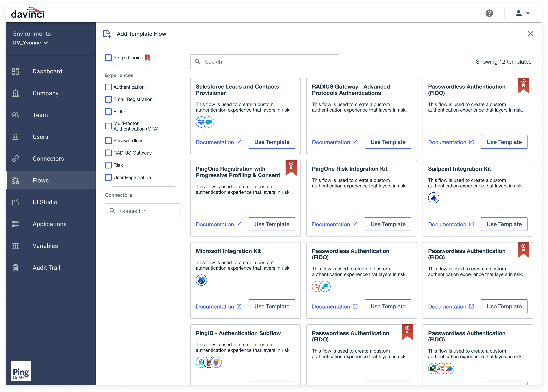Screen dimensions: 548x392
Task: Click the Dashboard sidebar icon
Action: pos(15,71)
